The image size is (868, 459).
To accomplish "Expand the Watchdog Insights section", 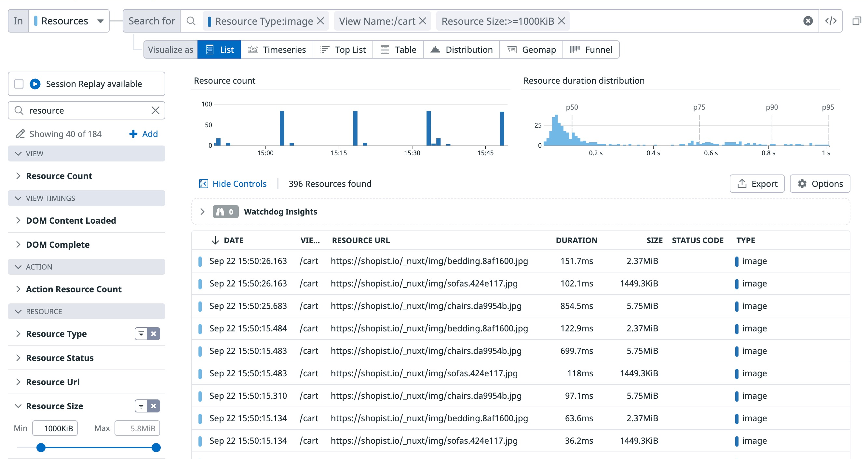I will coord(202,212).
